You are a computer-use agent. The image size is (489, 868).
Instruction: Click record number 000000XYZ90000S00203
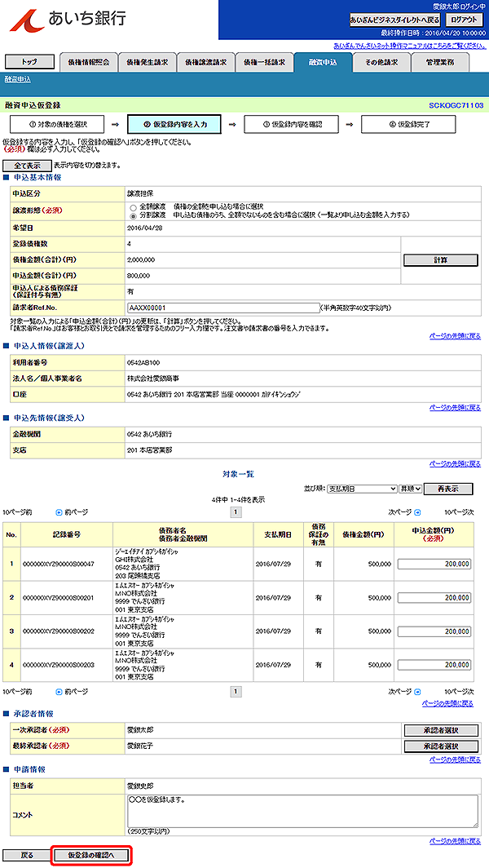[59, 664]
